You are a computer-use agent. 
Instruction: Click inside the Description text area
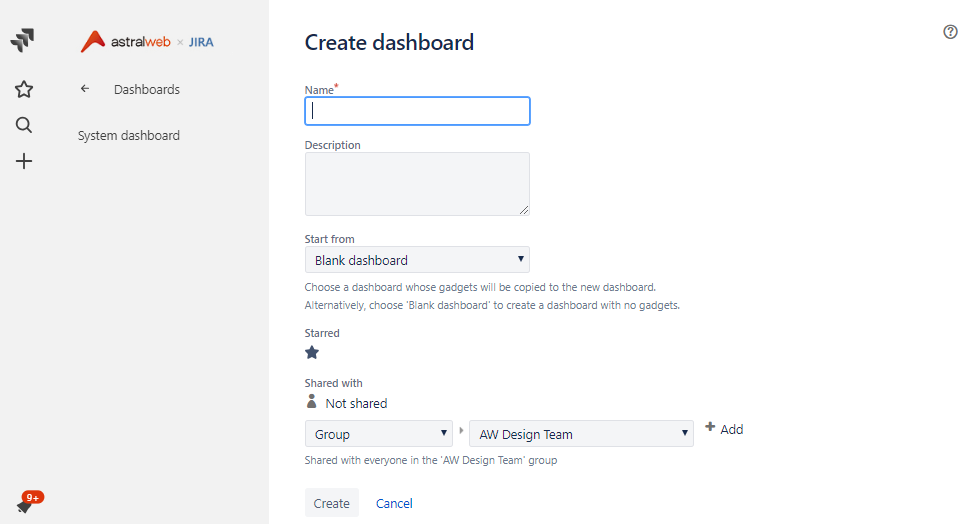point(417,184)
